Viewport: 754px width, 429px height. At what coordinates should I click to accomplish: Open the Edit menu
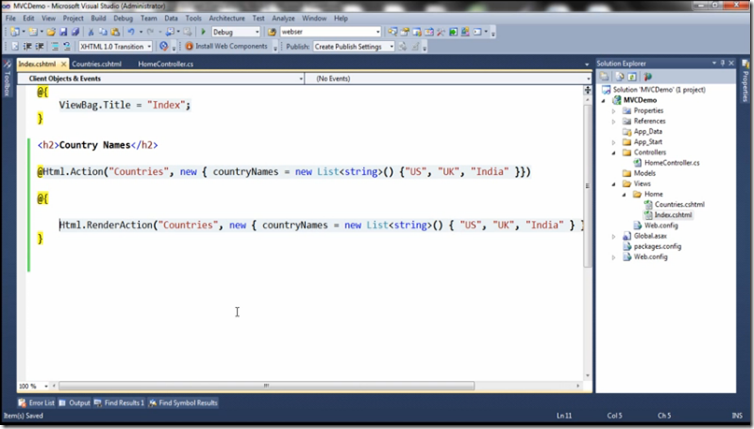pos(29,18)
